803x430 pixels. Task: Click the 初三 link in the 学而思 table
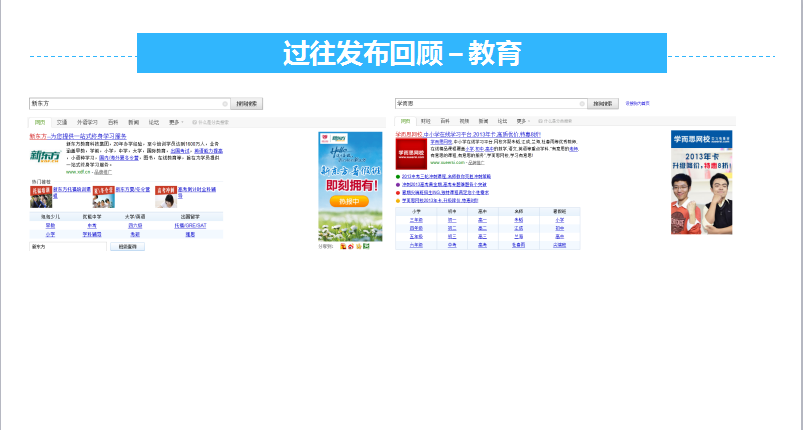[452, 237]
